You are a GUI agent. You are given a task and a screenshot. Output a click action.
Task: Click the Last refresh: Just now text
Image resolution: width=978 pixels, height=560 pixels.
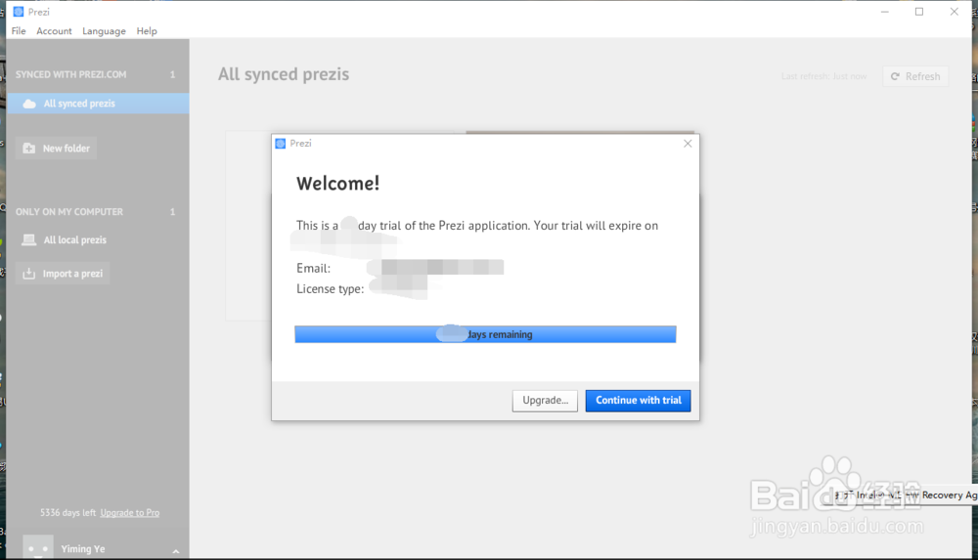tap(823, 76)
